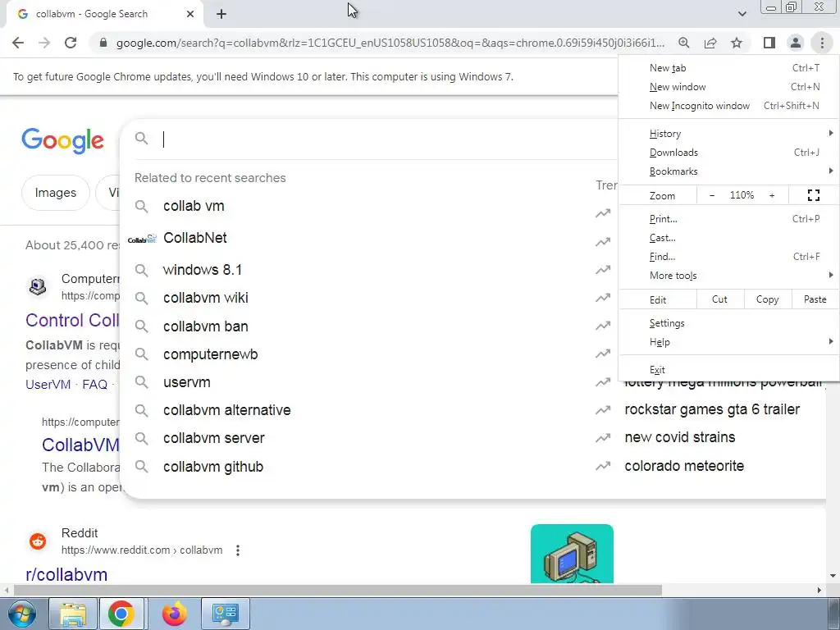Viewport: 840px width, 630px height.
Task: Click the Chrome taskbar icon
Action: tap(121, 614)
